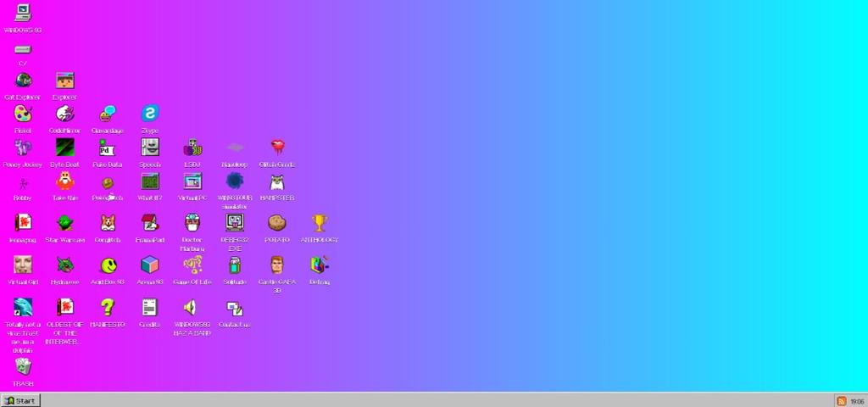Open the dolphin Totally not a virus icon
This screenshot has height=407, width=868.
pos(23,307)
